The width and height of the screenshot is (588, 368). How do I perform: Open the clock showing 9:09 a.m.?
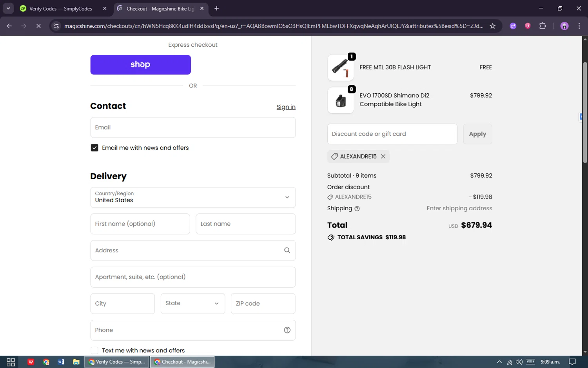(550, 362)
